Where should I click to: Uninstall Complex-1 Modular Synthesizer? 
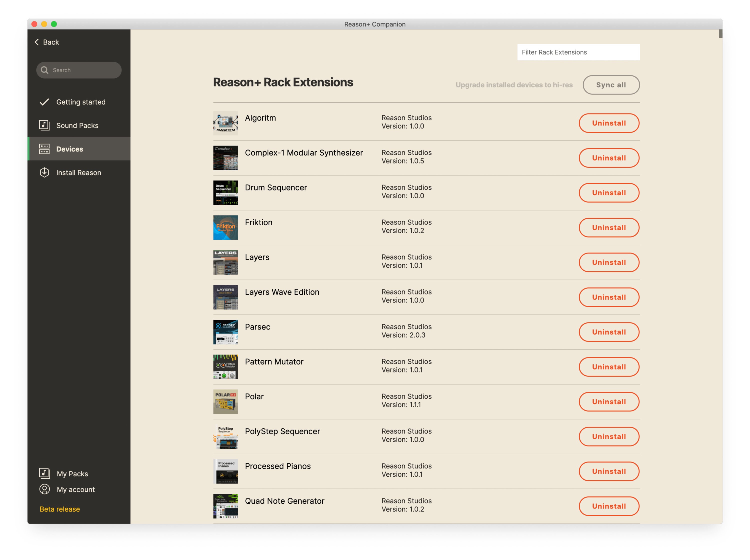(609, 158)
